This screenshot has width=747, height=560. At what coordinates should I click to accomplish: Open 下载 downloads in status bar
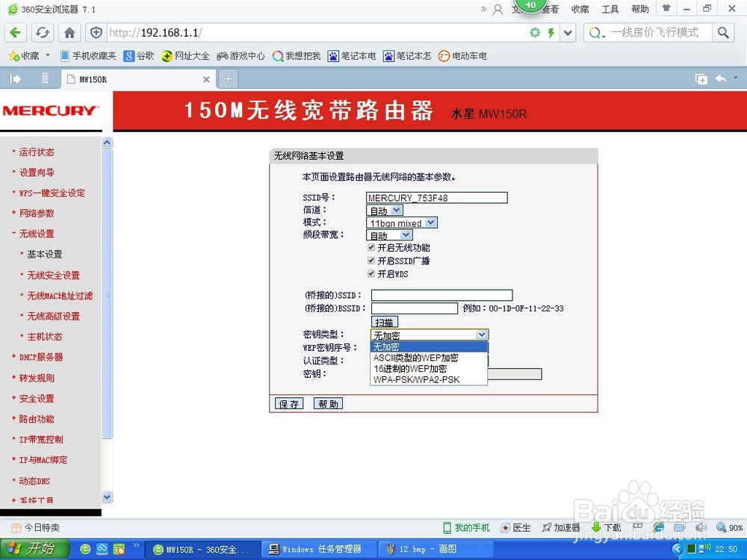point(606,528)
